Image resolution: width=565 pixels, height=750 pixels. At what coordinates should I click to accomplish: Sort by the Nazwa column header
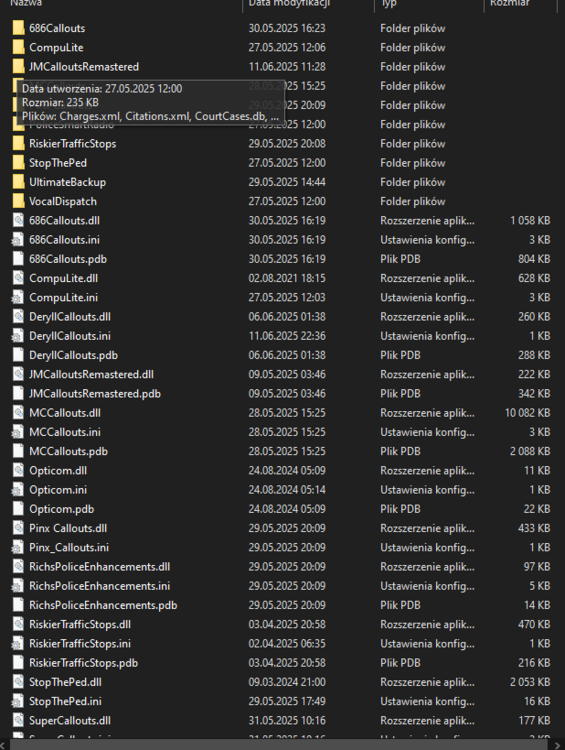click(x=26, y=3)
